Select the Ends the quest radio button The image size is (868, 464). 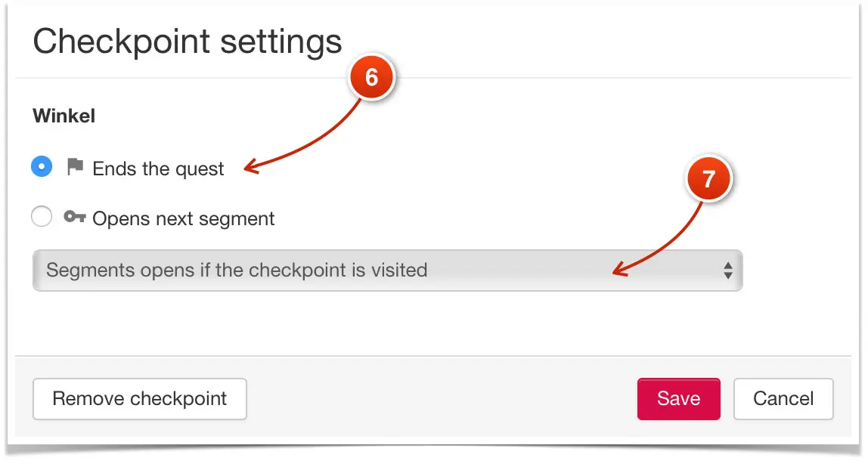tap(42, 166)
